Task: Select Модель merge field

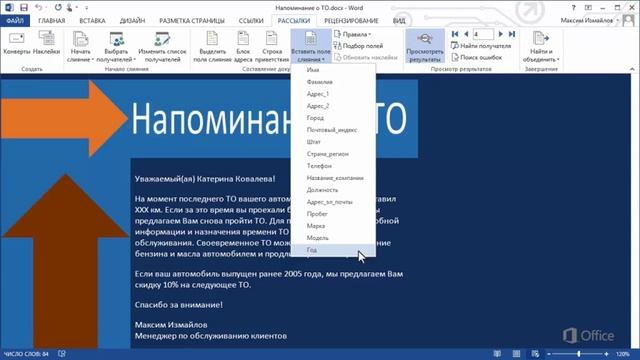Action: coord(333,238)
